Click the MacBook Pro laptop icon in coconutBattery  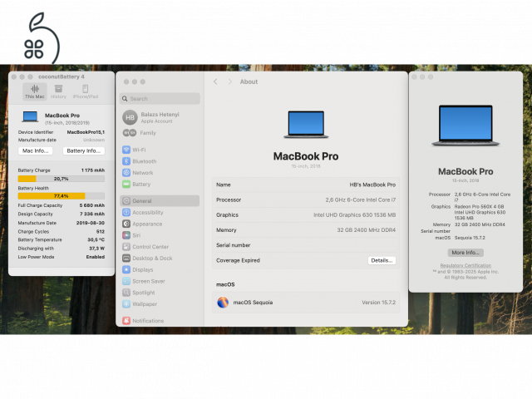point(30,116)
